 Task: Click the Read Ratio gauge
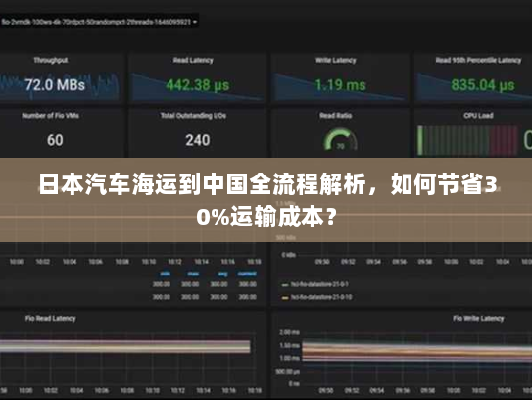[x=340, y=139]
